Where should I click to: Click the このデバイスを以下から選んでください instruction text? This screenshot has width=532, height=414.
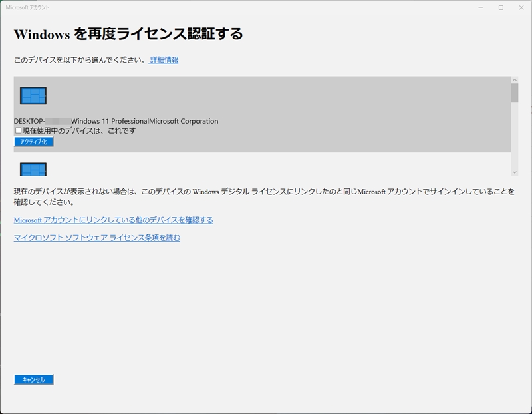point(79,60)
